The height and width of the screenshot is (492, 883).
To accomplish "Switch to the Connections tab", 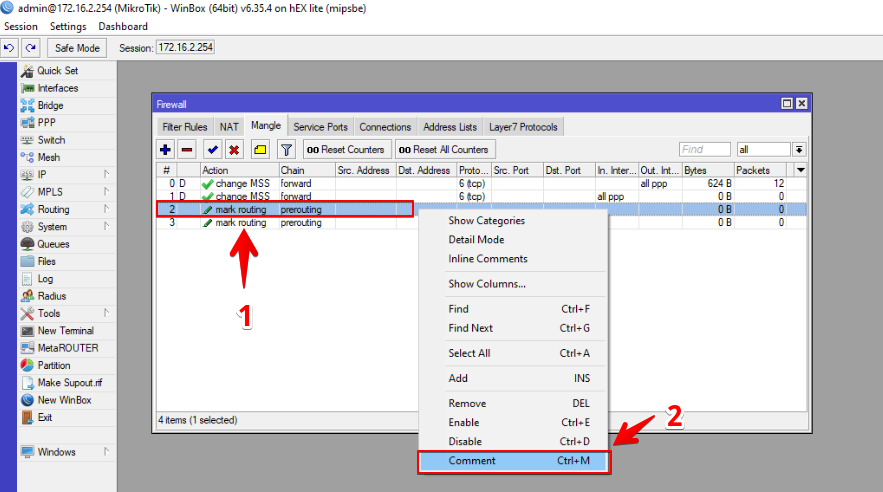I will click(x=385, y=127).
